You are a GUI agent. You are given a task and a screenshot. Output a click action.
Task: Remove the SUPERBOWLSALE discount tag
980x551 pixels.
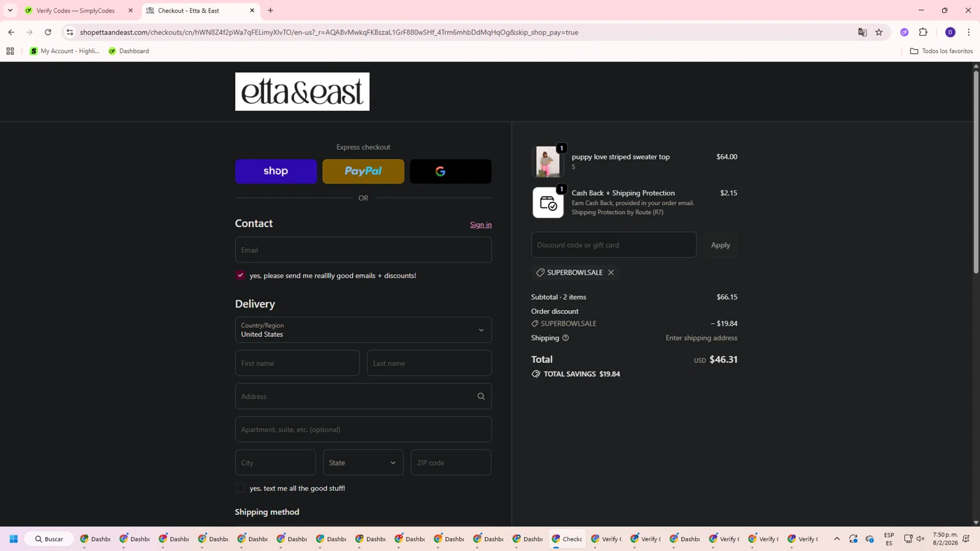611,272
